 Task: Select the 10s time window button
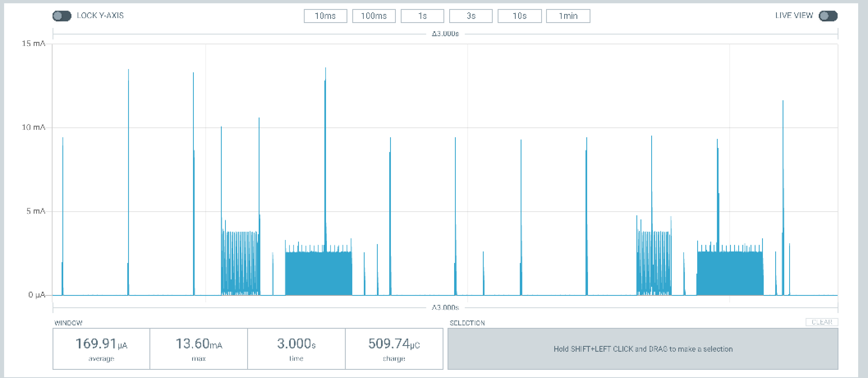pos(520,16)
